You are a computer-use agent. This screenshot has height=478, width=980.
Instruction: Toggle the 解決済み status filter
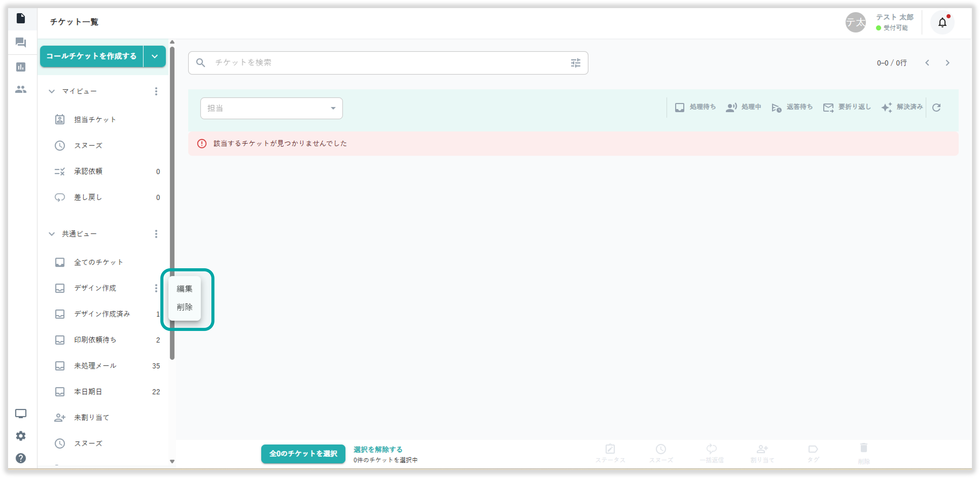(x=902, y=107)
